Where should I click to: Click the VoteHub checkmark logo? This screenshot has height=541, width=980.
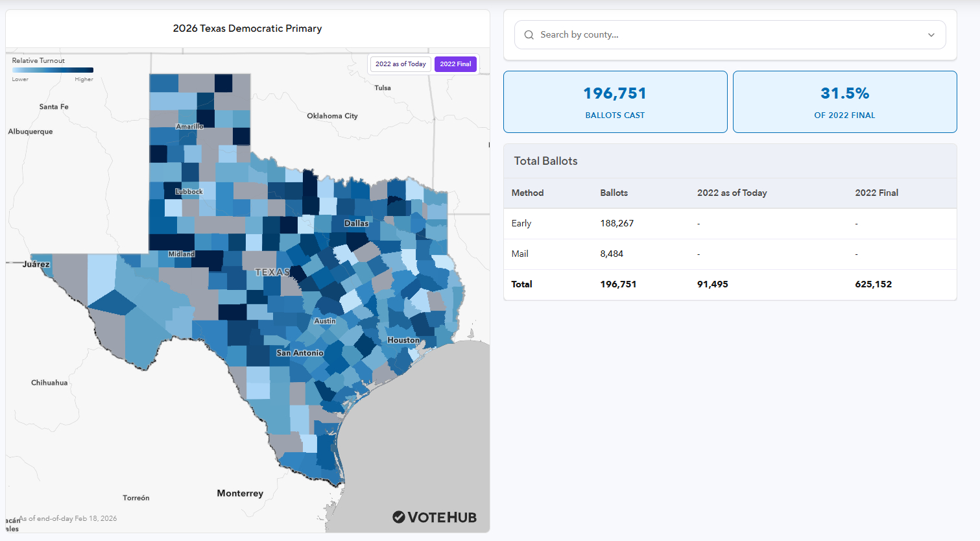click(x=399, y=517)
